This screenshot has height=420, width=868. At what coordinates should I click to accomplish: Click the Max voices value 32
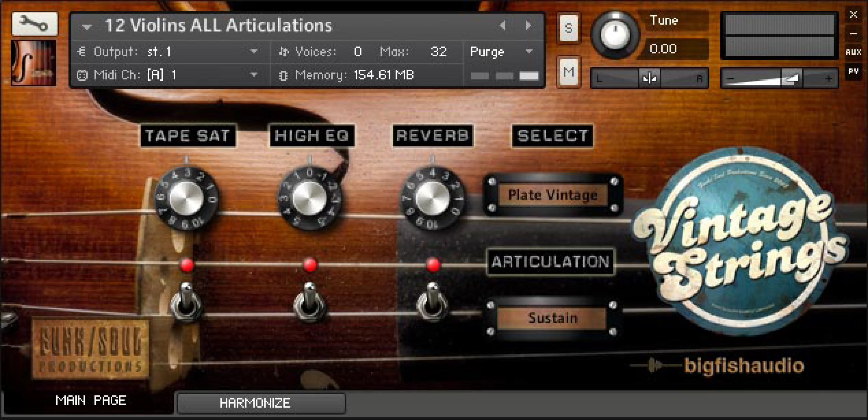(x=438, y=51)
